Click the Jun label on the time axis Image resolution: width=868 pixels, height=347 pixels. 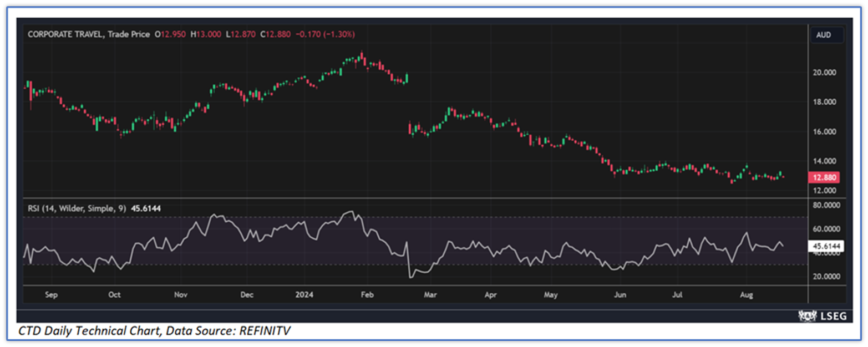click(620, 295)
